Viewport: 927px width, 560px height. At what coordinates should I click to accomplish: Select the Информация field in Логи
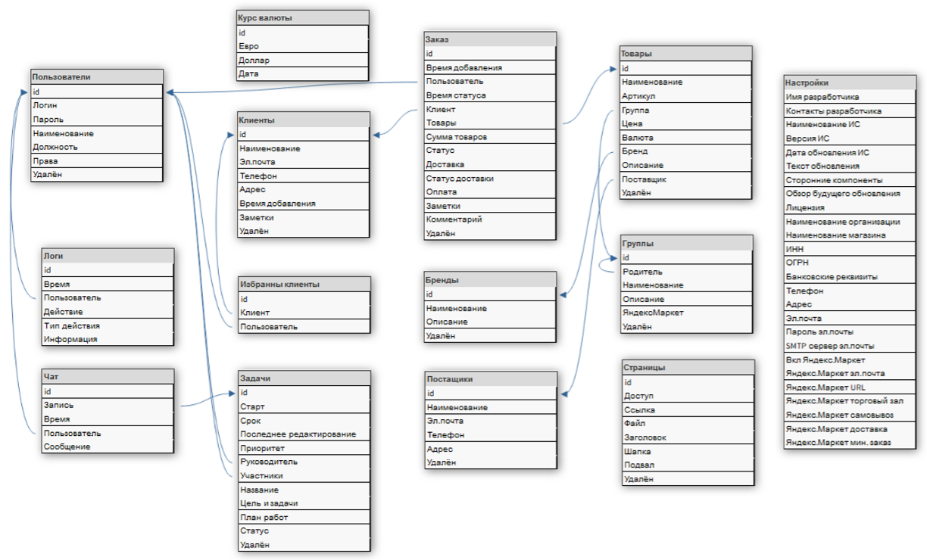(108, 339)
